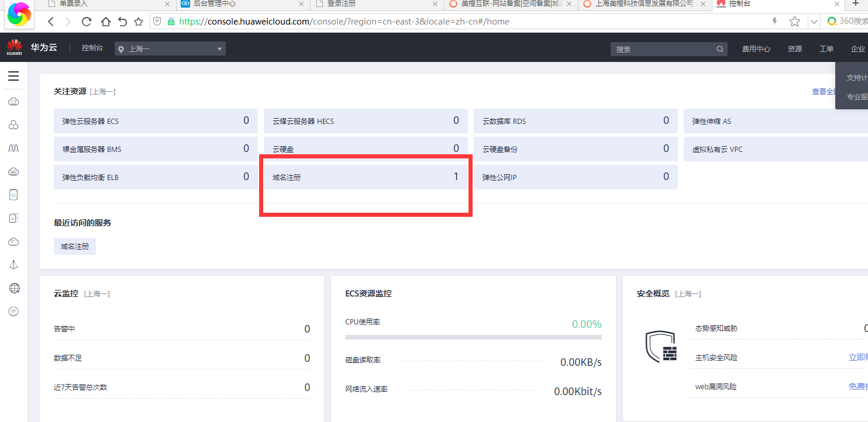Expand the dropdown arrow beside the bookmark star
The height and width of the screenshot is (422, 868).
tap(814, 22)
